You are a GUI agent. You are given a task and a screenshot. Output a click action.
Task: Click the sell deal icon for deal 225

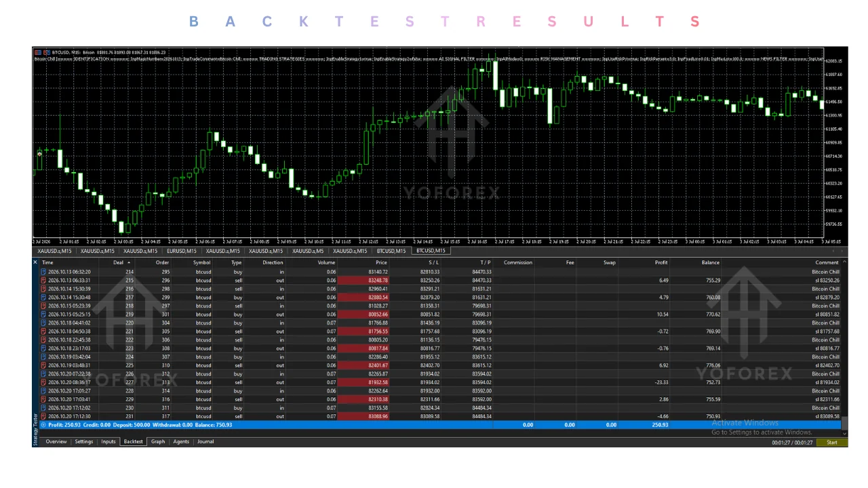(44, 365)
